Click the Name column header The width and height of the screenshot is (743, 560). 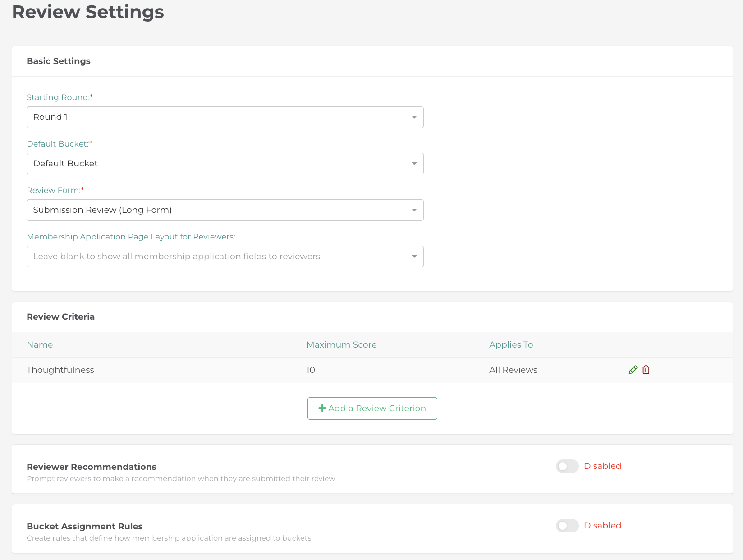click(x=40, y=345)
